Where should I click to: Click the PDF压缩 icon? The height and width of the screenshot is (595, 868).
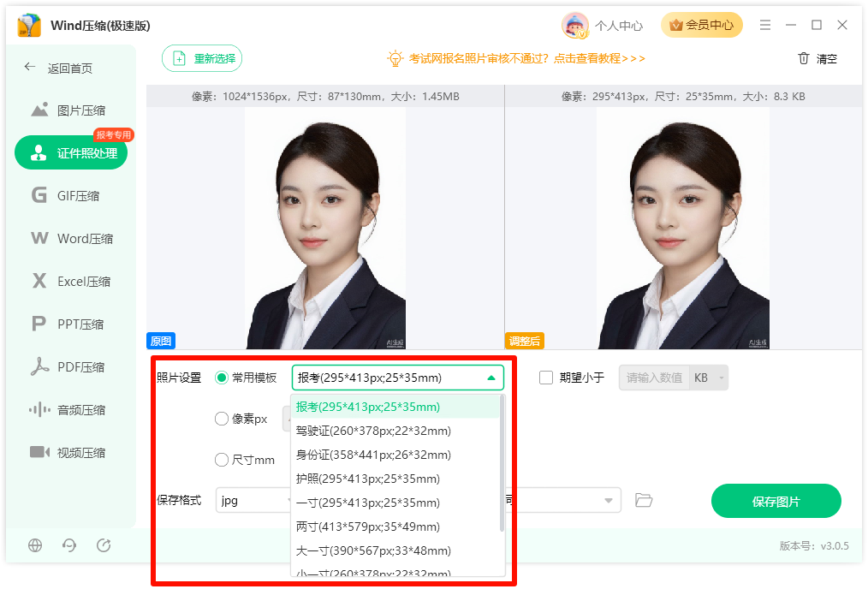tap(39, 366)
